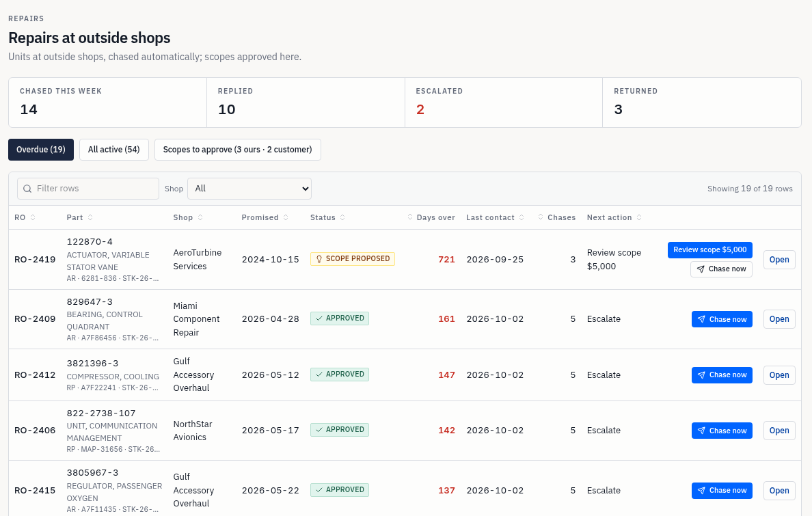Click last contact date 2026-09-25
Image resolution: width=812 pixels, height=516 pixels.
click(495, 260)
